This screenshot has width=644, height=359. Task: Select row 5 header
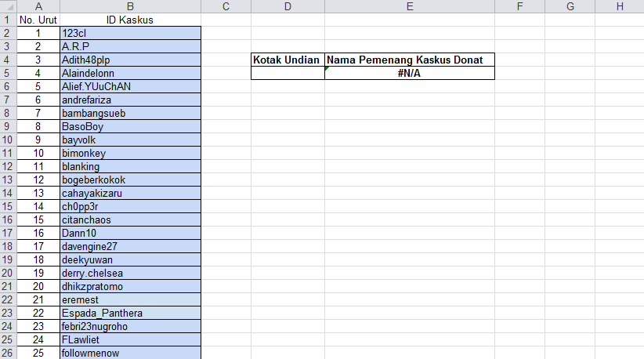tap(8, 73)
